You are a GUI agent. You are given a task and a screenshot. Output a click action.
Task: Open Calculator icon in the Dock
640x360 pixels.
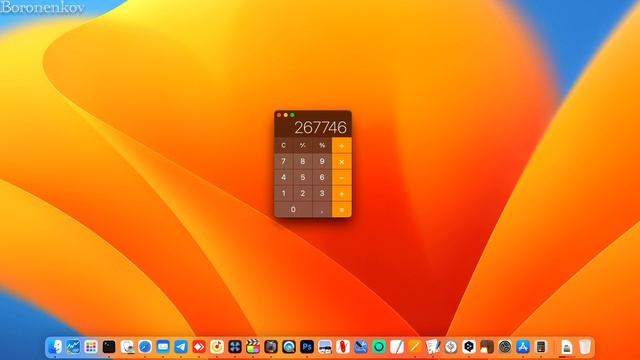pyautogui.click(x=541, y=347)
